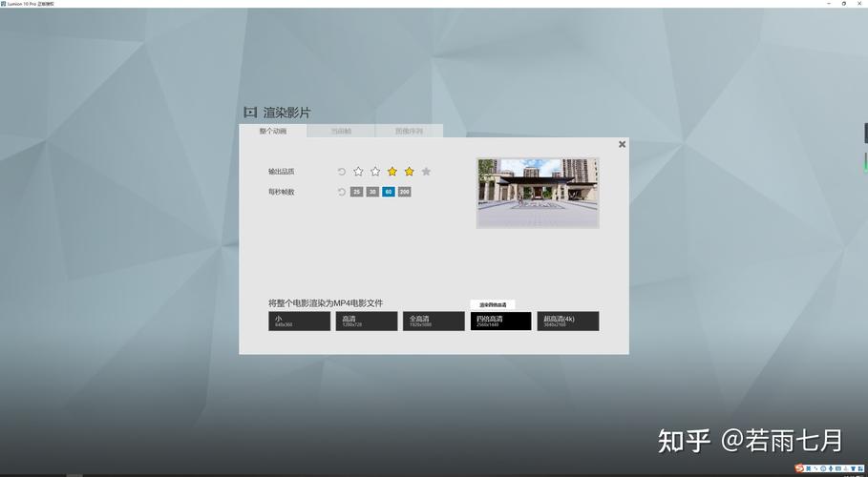
Task: Reset the 每秒帧数 setting
Action: coord(342,192)
